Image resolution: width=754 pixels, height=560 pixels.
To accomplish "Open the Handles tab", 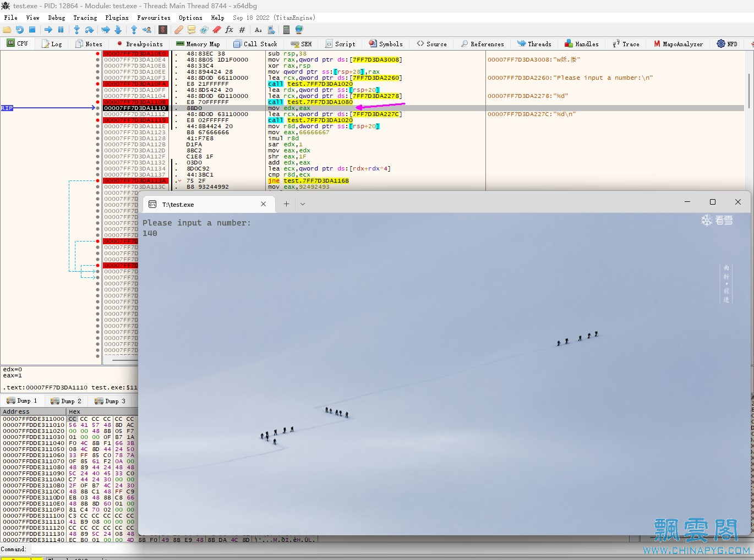I will tap(582, 44).
